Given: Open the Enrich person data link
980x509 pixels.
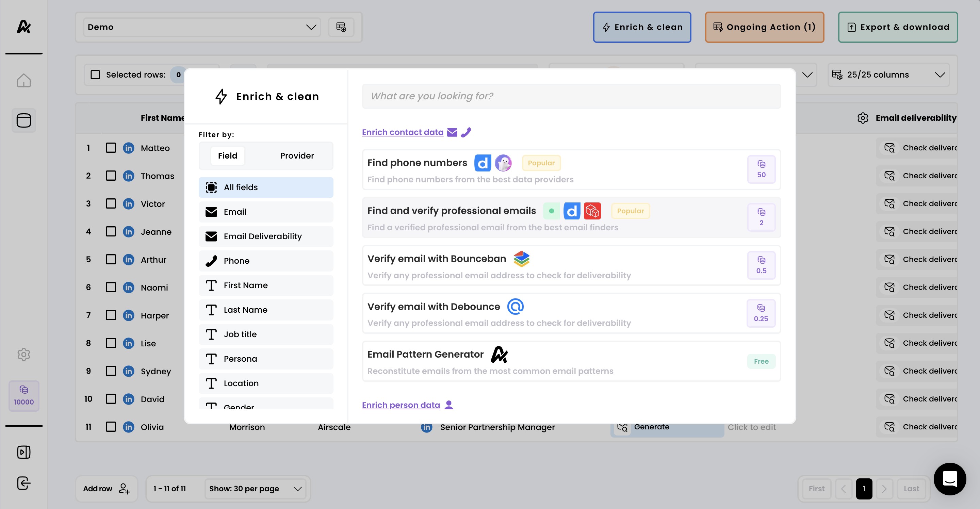Looking at the screenshot, I should 401,405.
